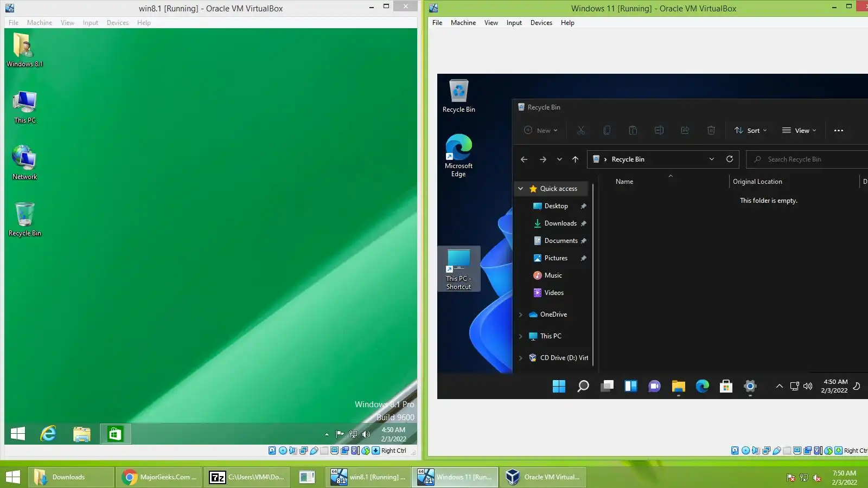Image resolution: width=868 pixels, height=488 pixels.
Task: Select Downloads in Quick access list
Action: 560,223
